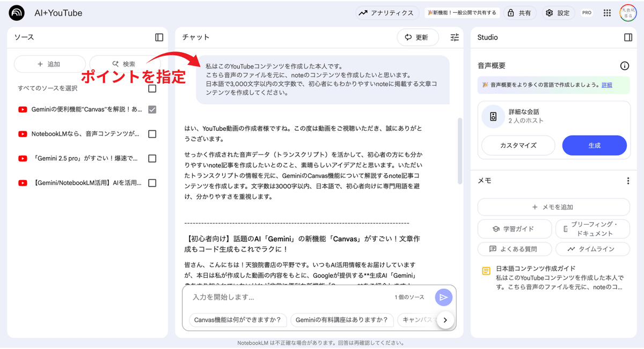Click YouTube icon of Gemini/NotebookLM活用 source

23,183
